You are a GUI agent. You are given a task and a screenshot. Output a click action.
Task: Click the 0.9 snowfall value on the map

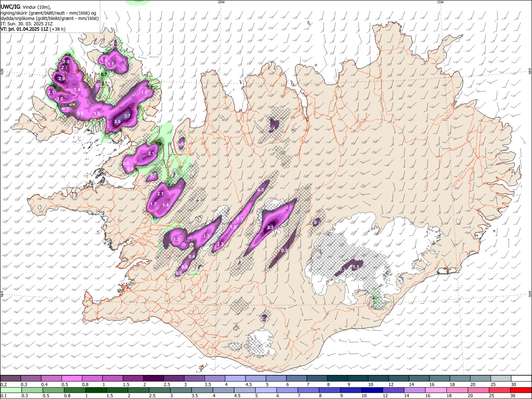(x=240, y=219)
